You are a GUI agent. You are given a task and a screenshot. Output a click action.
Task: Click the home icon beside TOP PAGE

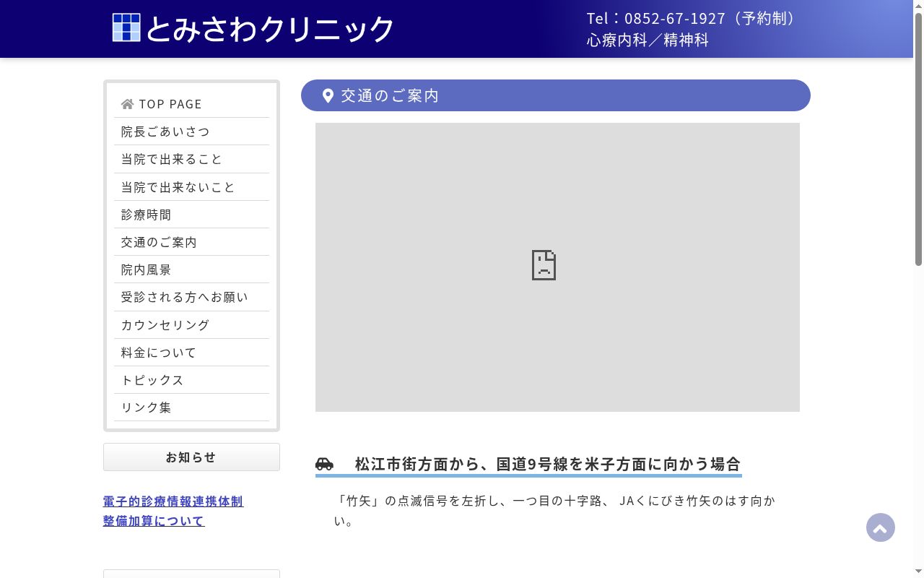pos(128,104)
